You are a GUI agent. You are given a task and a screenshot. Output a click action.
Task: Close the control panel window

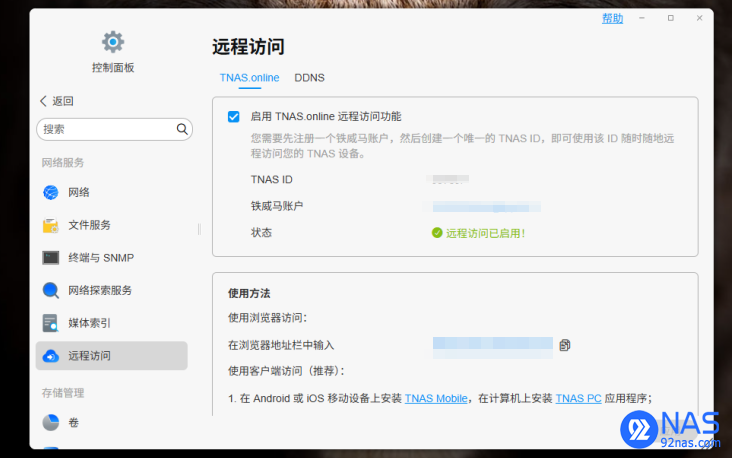click(x=699, y=18)
